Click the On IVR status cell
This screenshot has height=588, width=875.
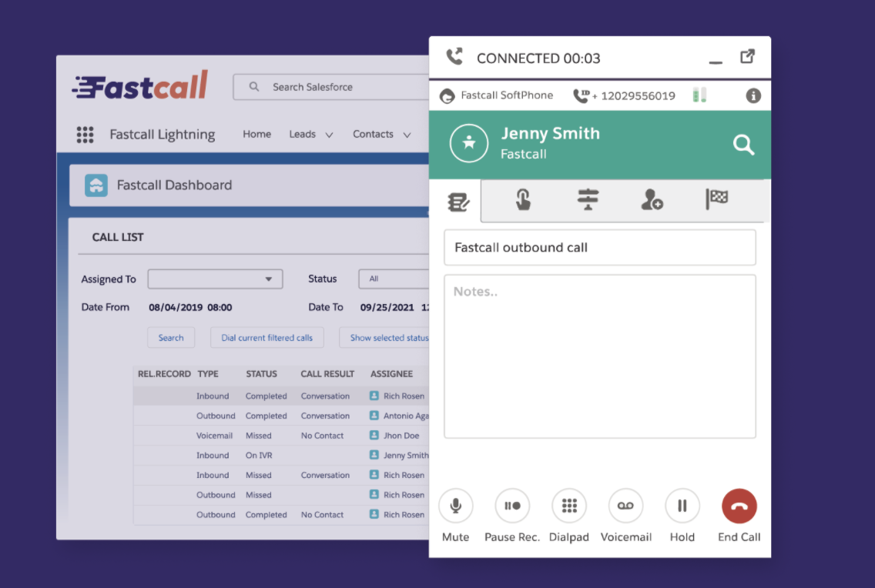(259, 456)
